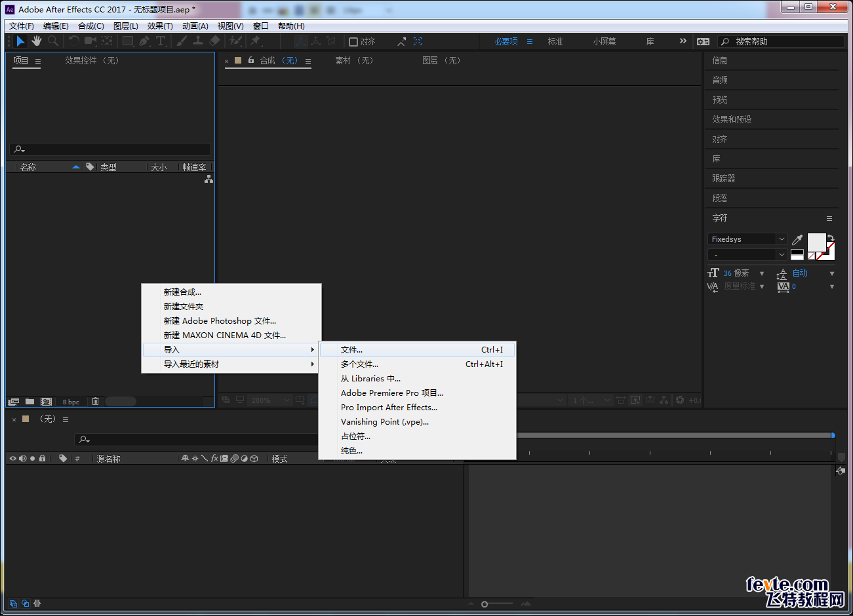
Task: Click the workspace sync settings icon
Action: tap(703, 41)
